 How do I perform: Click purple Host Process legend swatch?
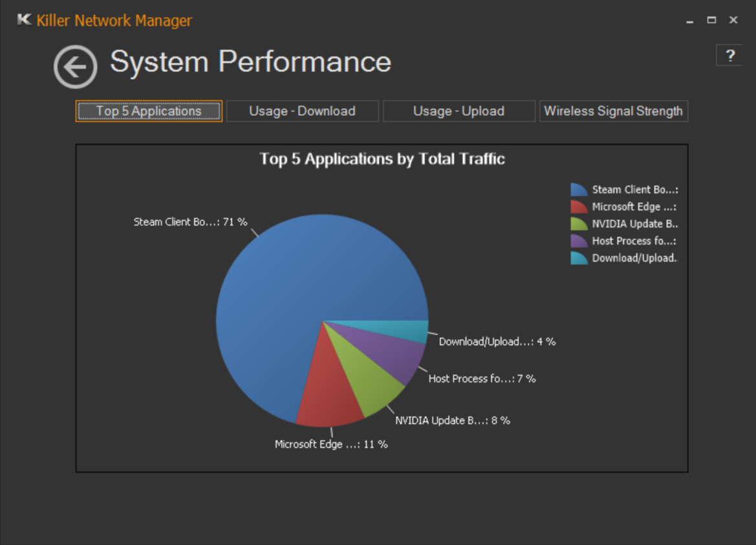[x=579, y=241]
